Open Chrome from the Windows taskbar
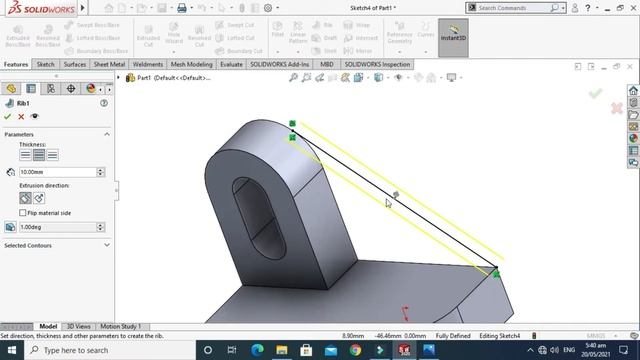Image resolution: width=640 pixels, height=360 pixels. point(355,350)
